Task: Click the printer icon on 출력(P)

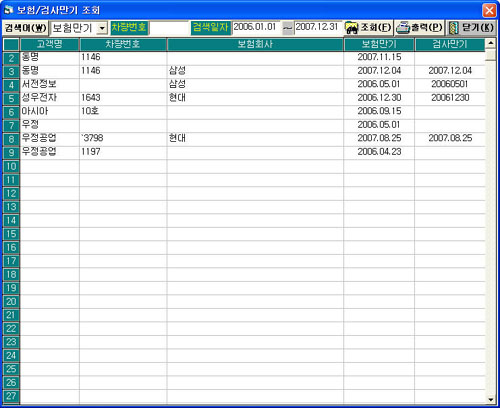Action: 403,28
